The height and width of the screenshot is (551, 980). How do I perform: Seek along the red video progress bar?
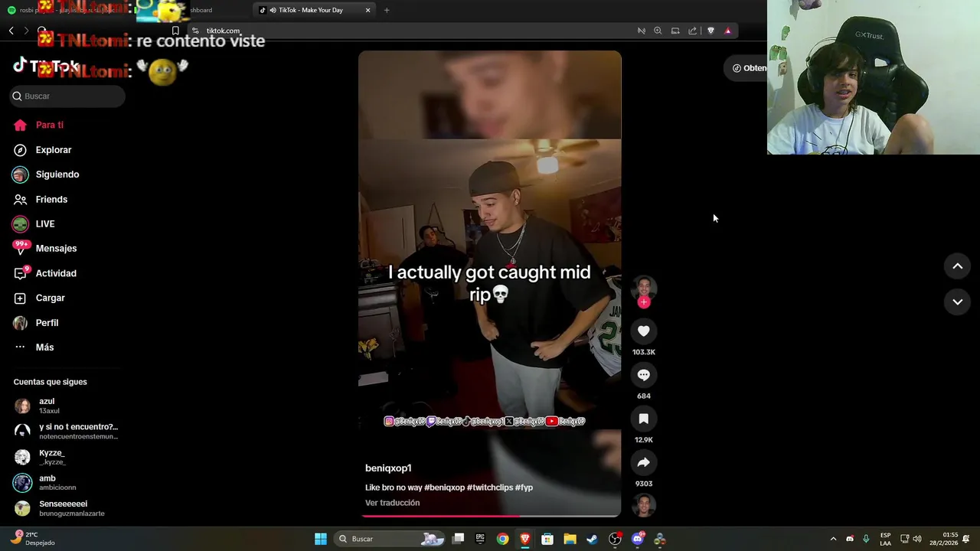coord(489,516)
